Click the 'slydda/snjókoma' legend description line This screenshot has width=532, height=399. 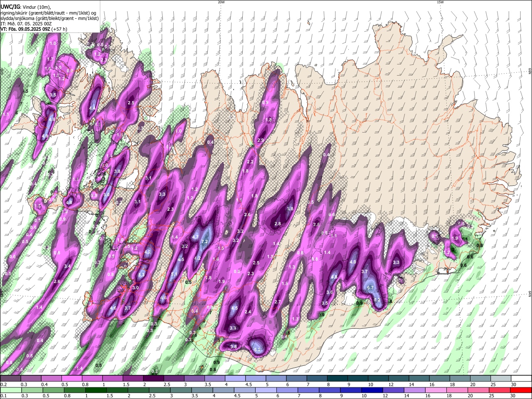49,18
